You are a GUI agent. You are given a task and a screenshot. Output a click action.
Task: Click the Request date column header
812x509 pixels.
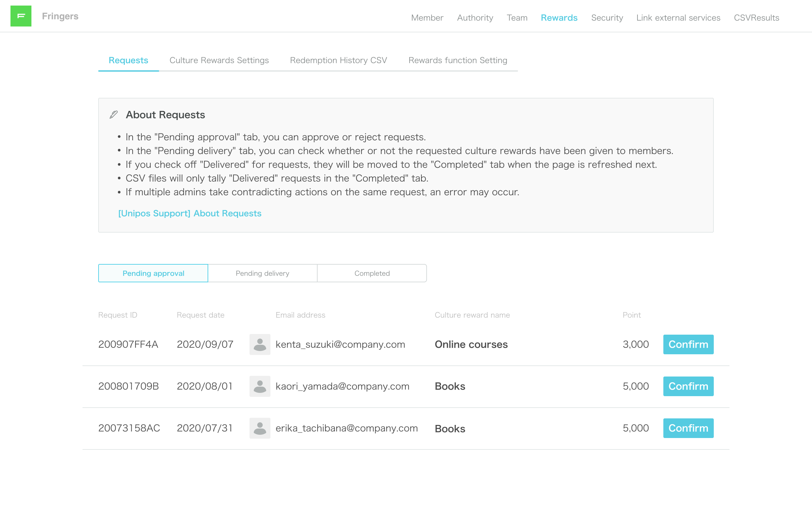pos(200,315)
